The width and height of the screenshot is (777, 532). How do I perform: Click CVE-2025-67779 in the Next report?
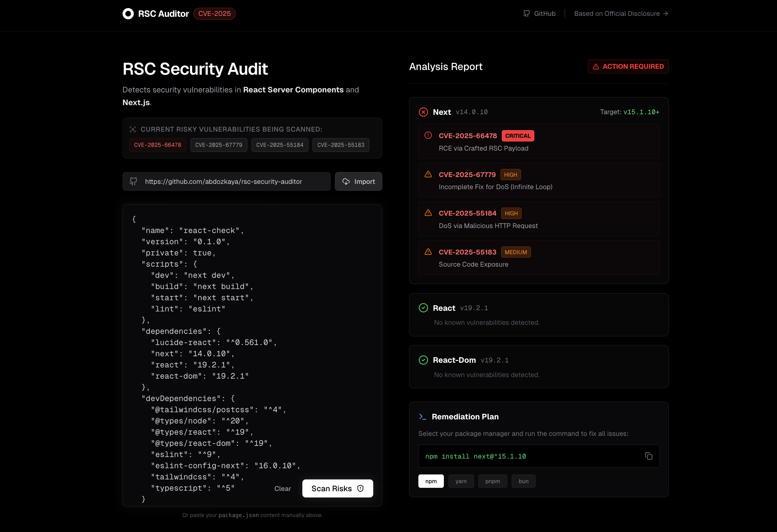click(x=467, y=175)
